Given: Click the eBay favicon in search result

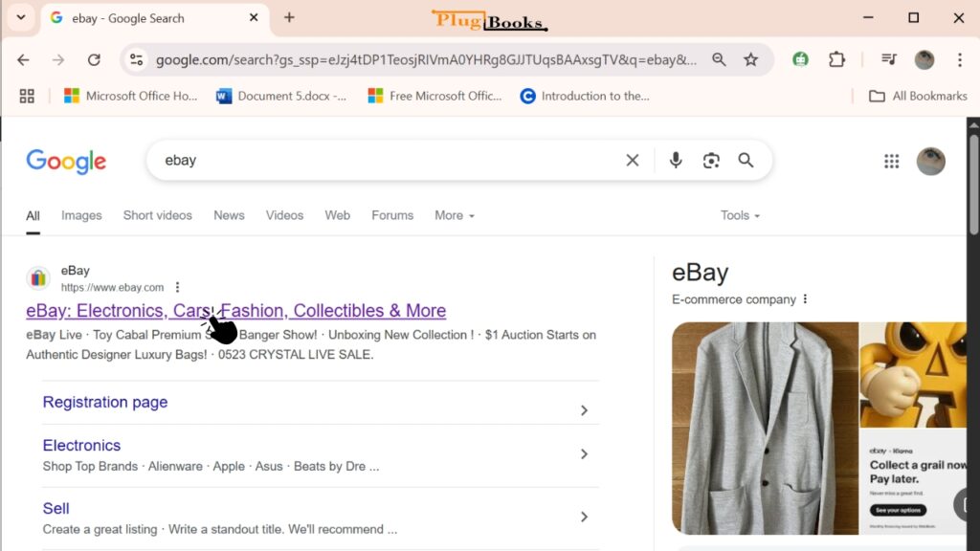Looking at the screenshot, I should click(x=38, y=278).
